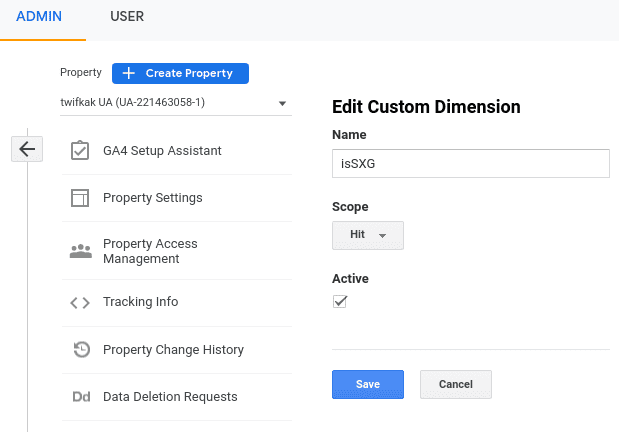Open the twifkak UA property selector dropdown

(x=175, y=103)
